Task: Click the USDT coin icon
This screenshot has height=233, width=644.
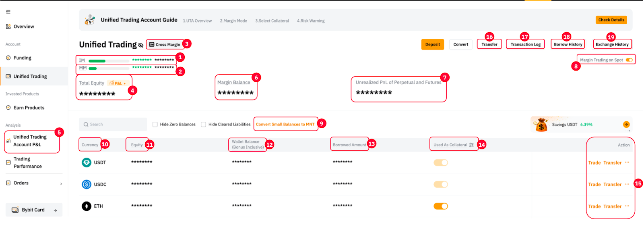Action: click(x=87, y=162)
